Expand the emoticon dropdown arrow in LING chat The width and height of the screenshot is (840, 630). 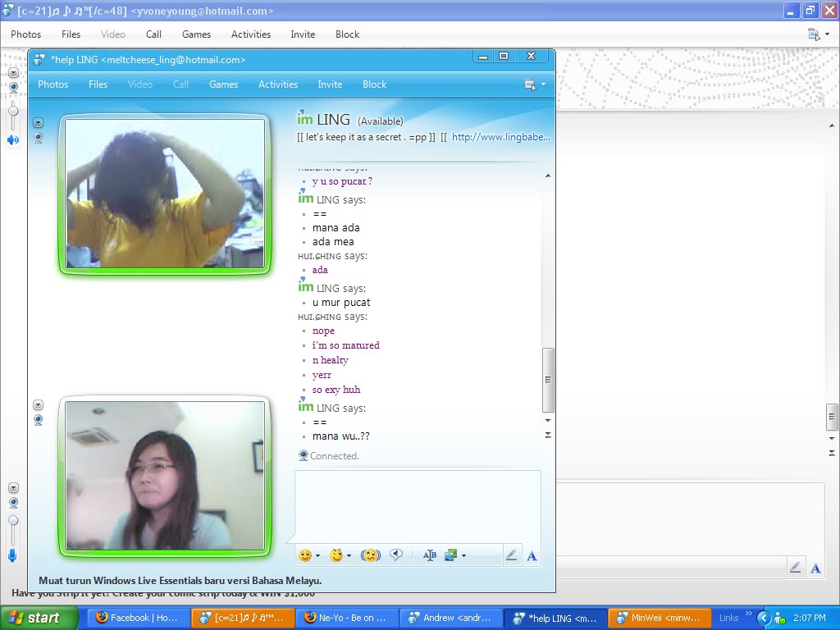317,556
